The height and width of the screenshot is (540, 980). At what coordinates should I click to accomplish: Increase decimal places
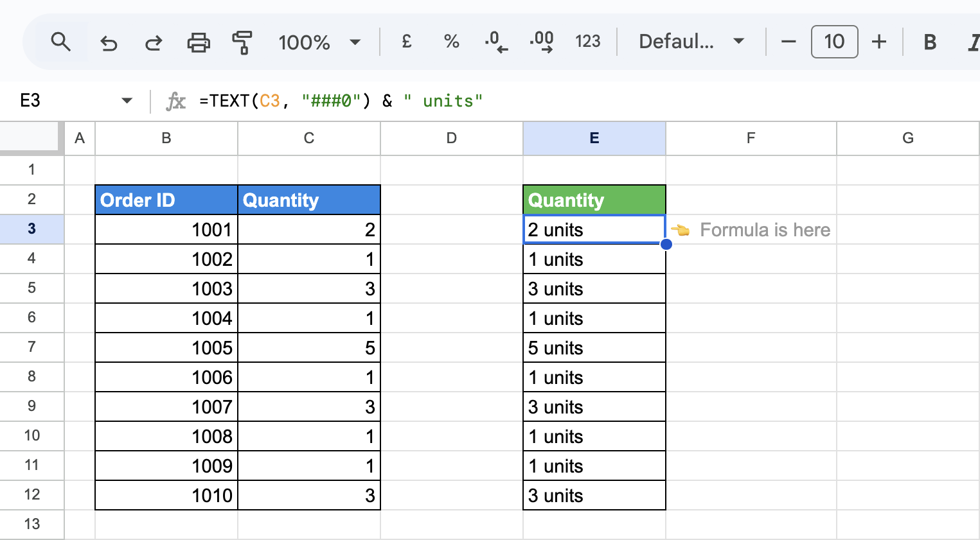pyautogui.click(x=542, y=42)
